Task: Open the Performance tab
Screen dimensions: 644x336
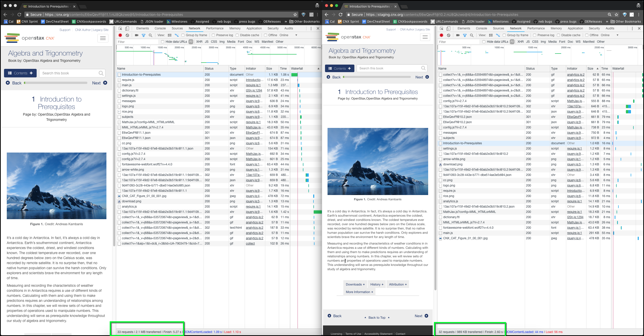Action: point(215,28)
